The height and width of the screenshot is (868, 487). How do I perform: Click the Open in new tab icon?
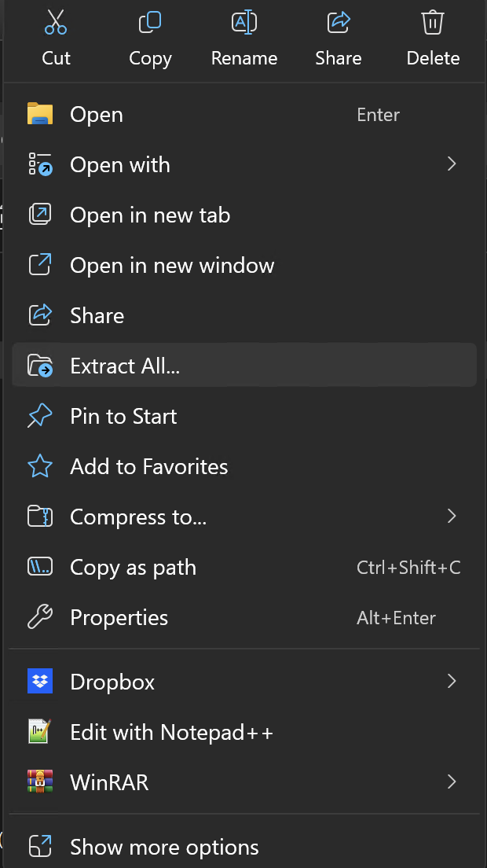click(x=40, y=215)
